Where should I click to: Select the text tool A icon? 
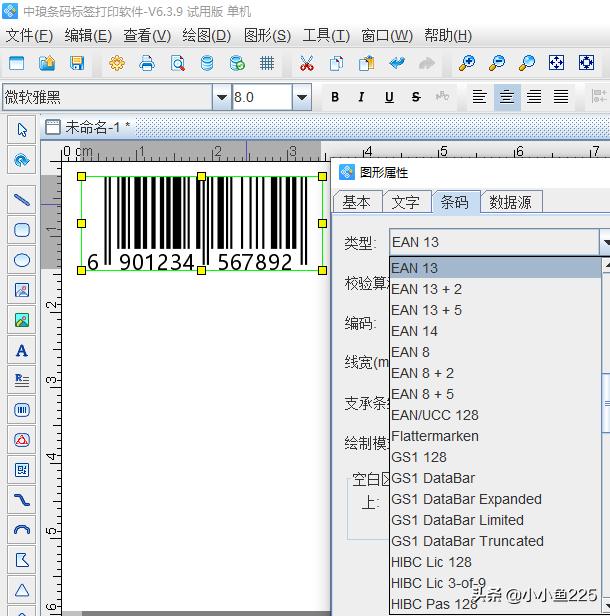tap(22, 350)
